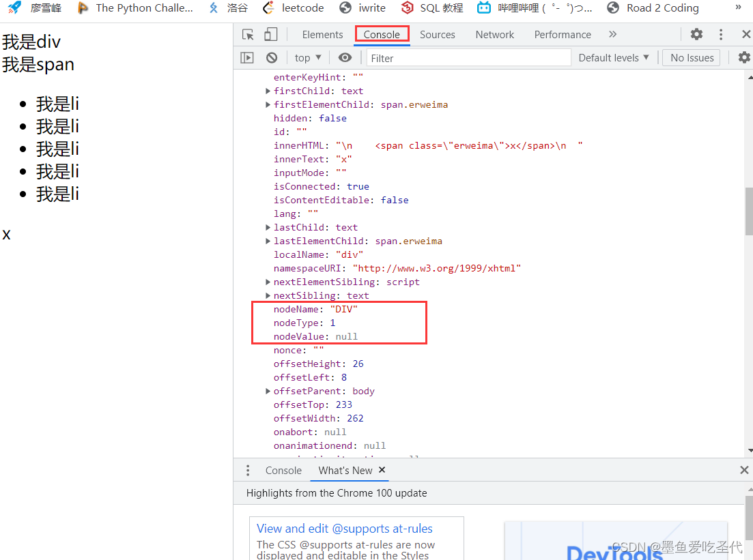Image resolution: width=753 pixels, height=560 pixels.
Task: Click the isConnected: true property
Action: [322, 186]
